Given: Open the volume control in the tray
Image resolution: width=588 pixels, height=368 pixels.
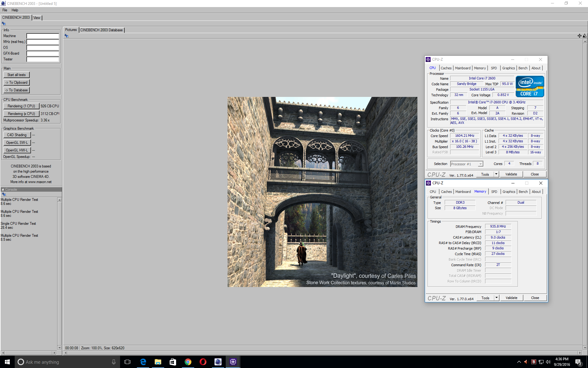Looking at the screenshot, I should coord(548,362).
